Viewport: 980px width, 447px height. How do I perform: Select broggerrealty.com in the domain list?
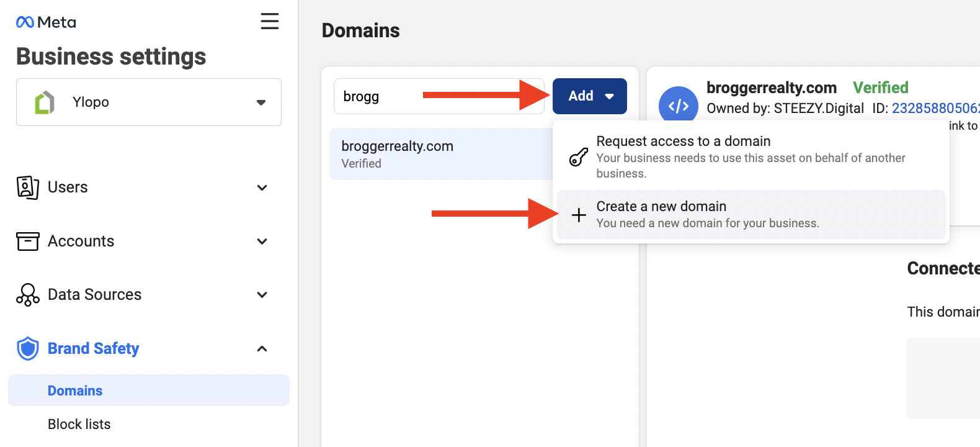(x=441, y=154)
